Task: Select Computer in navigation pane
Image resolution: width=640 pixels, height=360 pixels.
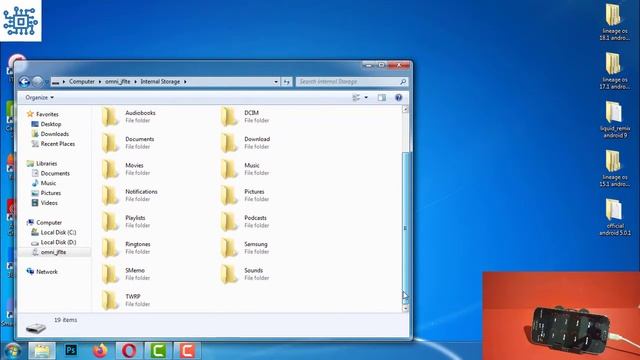Action: [44, 222]
